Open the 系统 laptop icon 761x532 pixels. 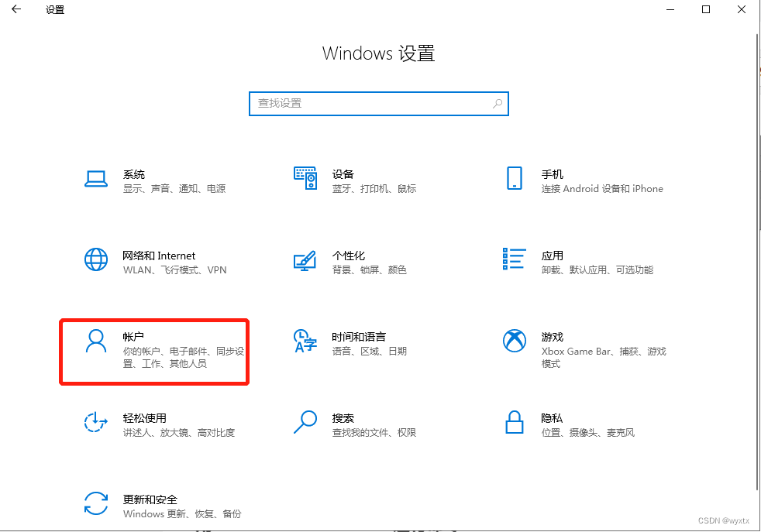coord(96,179)
